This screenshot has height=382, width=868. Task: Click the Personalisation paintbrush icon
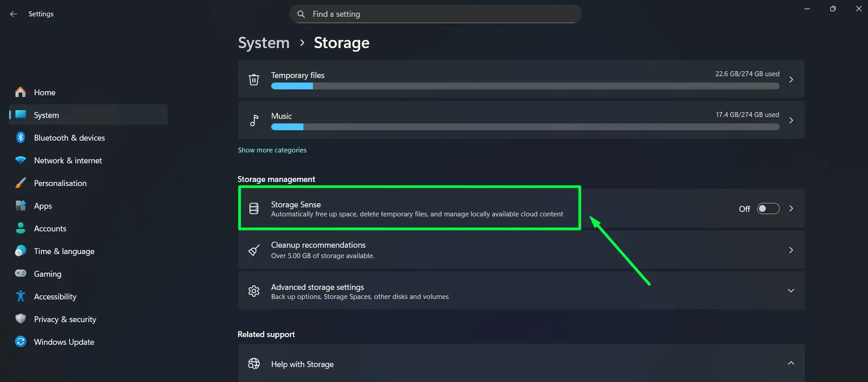[x=20, y=183]
